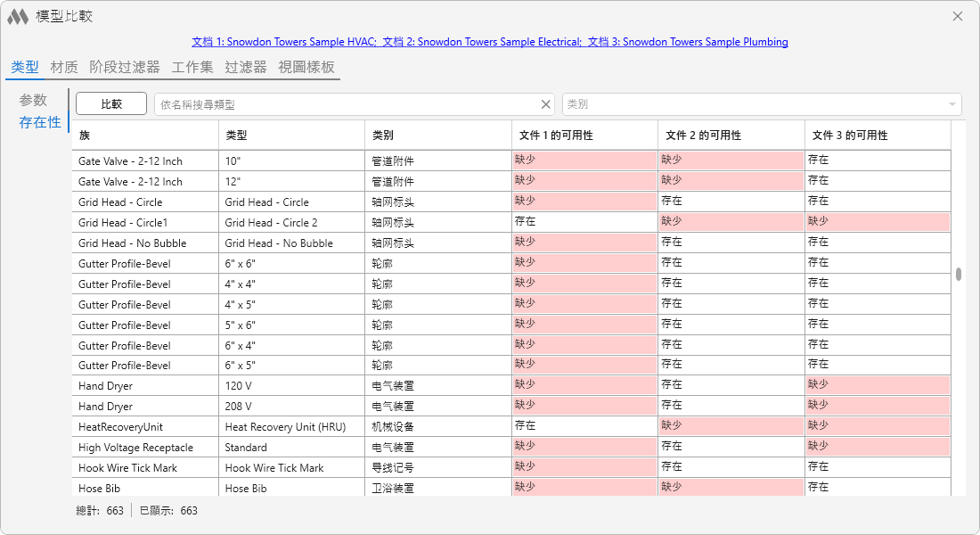Select the Grid Head - Circle family cell
This screenshot has width=980, height=535.
point(145,202)
